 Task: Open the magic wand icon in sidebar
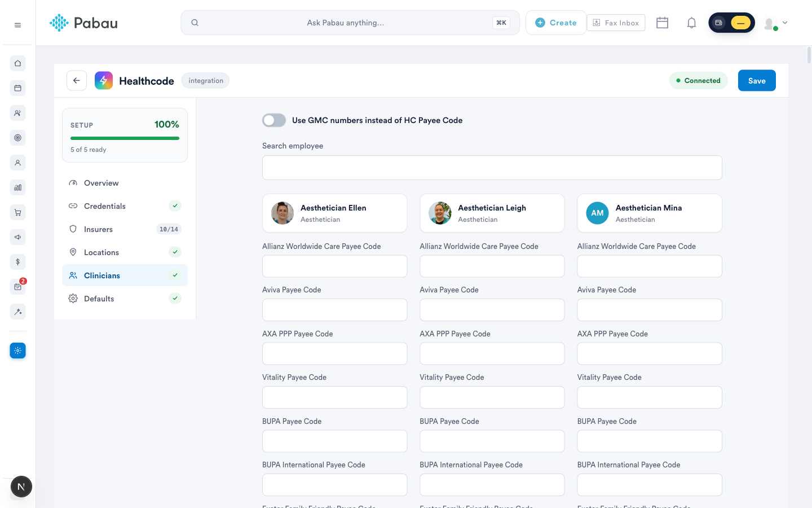click(x=17, y=312)
